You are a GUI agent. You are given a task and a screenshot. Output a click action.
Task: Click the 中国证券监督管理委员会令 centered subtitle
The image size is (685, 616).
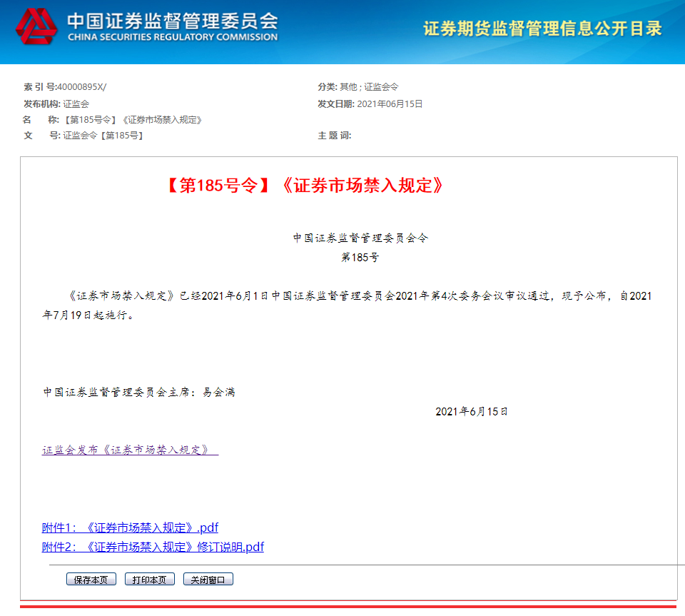click(x=360, y=238)
